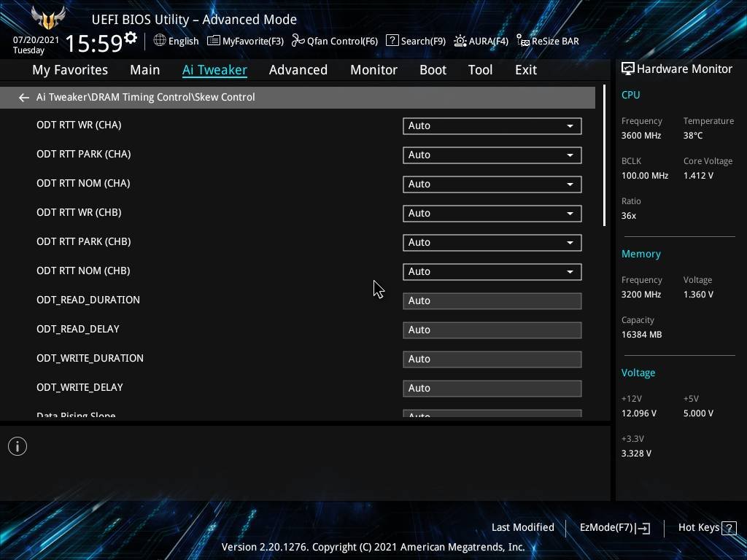
Task: Click the English language globe icon
Action: click(160, 41)
